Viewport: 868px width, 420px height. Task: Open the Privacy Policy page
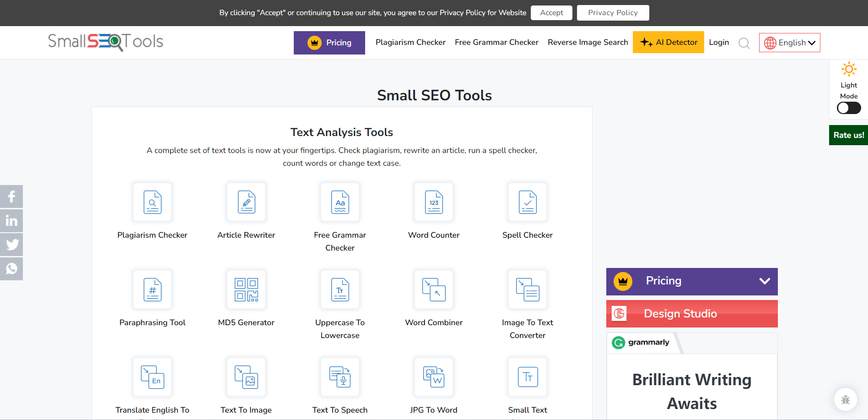point(613,12)
